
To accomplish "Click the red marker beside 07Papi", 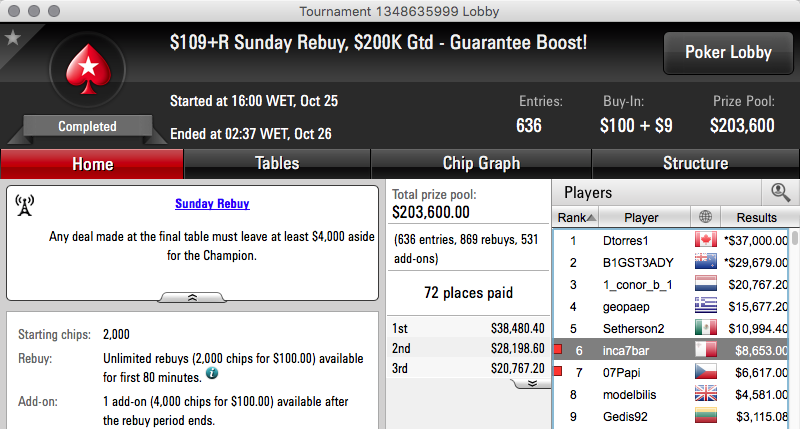I will click(x=558, y=371).
